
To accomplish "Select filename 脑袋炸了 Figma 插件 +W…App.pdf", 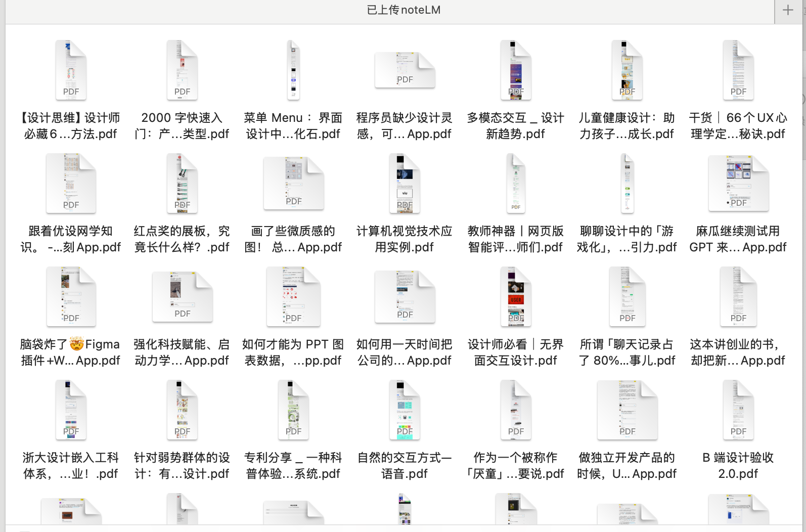I will pyautogui.click(x=71, y=352).
